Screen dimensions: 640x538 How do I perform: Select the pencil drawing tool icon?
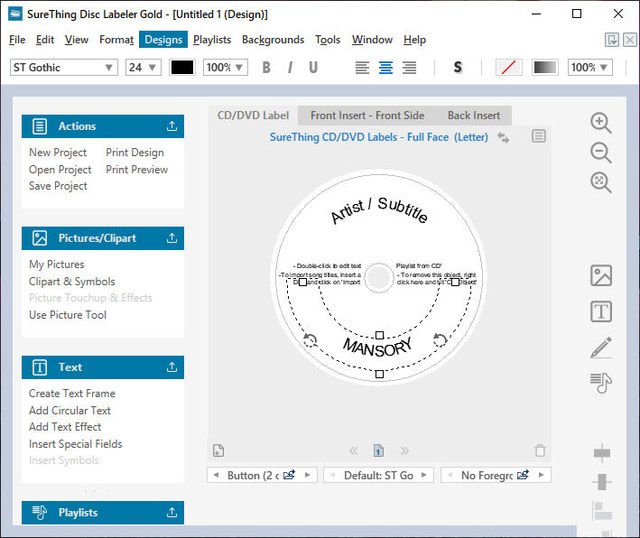click(601, 348)
